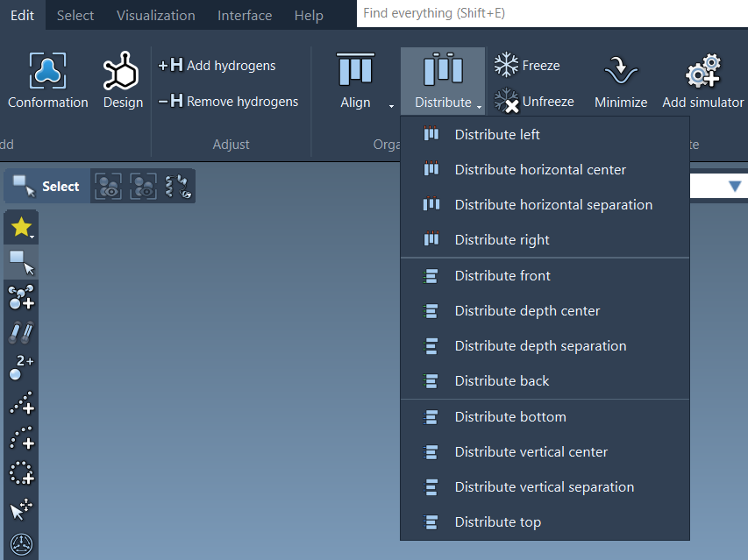Viewport: 748px width, 560px height.
Task: Click Remove hydrogens
Action: 228,102
